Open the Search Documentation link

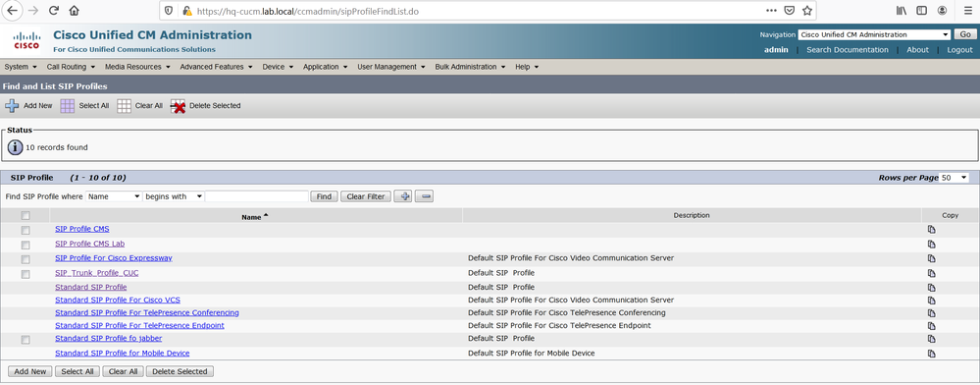847,50
